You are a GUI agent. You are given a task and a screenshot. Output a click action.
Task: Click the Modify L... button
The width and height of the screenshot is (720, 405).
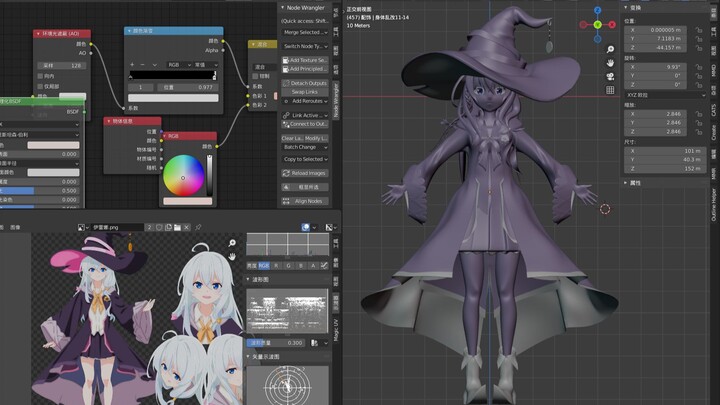pos(316,138)
